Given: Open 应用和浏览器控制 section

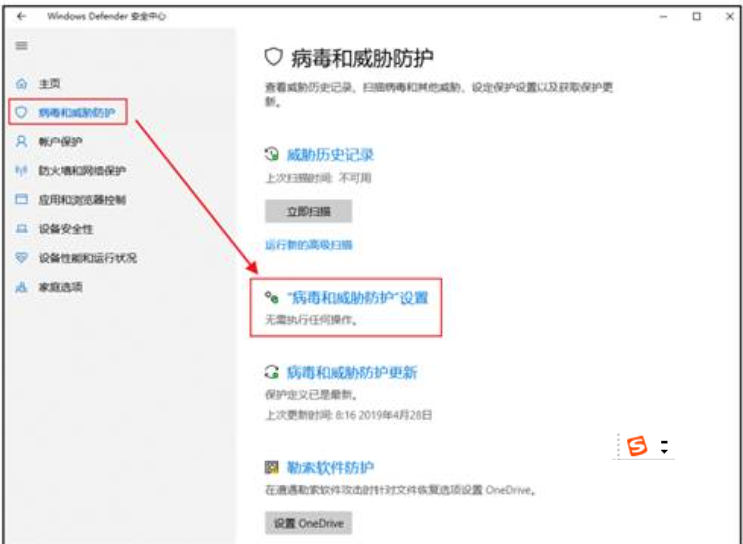Looking at the screenshot, I should (x=82, y=199).
